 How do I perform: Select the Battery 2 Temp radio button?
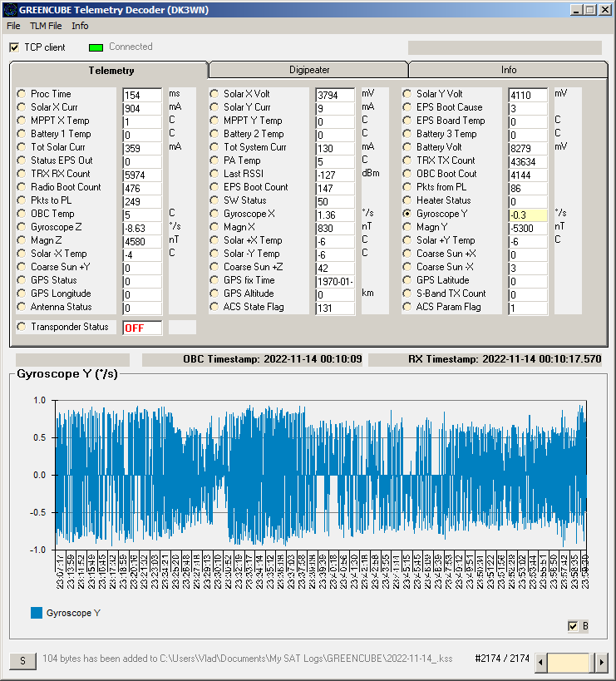(x=214, y=134)
